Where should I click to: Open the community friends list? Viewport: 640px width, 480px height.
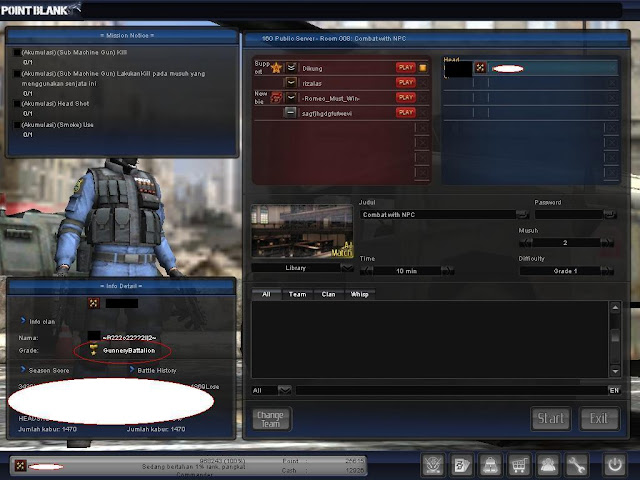click(547, 464)
